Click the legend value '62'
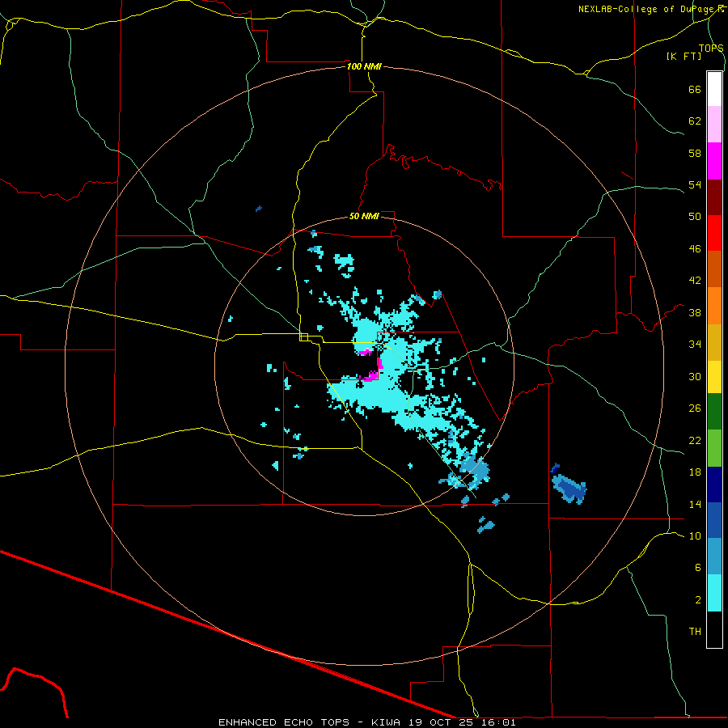Viewport: 728px width, 728px height. 695,121
